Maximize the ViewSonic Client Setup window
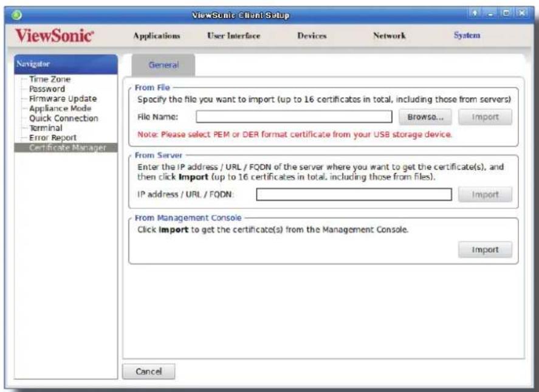Screen dimensions: 539x392 pos(506,13)
